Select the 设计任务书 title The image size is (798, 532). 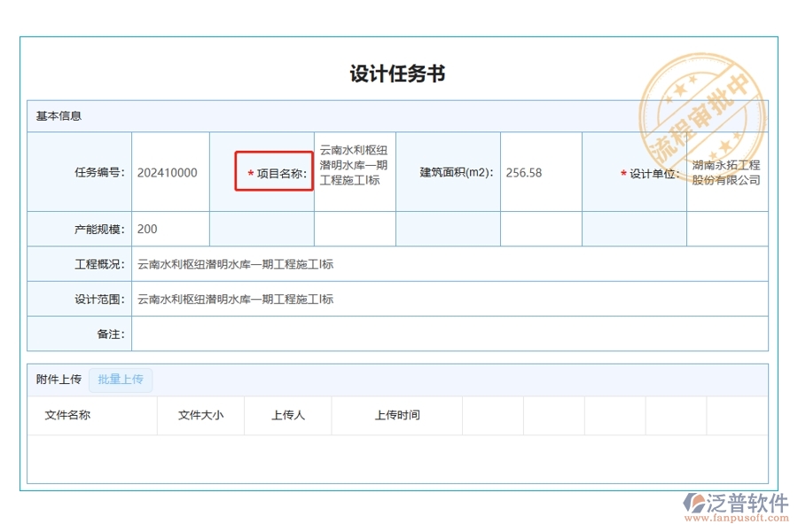coord(398,74)
